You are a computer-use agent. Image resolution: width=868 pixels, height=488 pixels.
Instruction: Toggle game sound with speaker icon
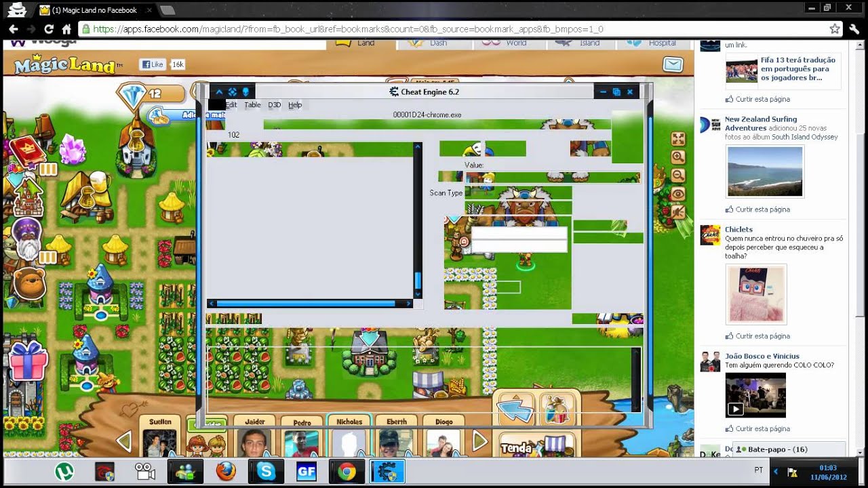(x=677, y=212)
